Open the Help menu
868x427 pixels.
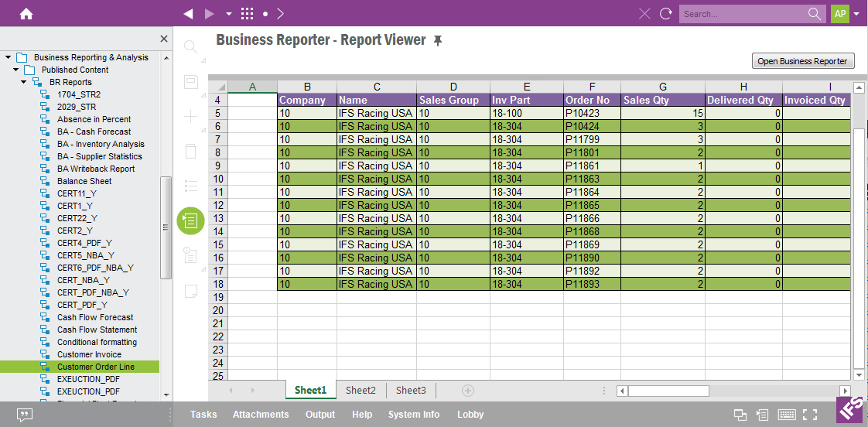(362, 415)
